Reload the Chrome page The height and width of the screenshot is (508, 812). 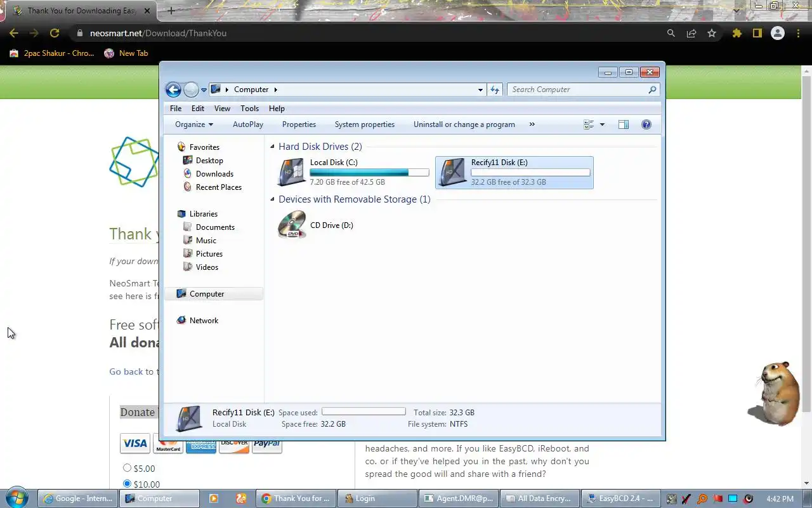(55, 33)
